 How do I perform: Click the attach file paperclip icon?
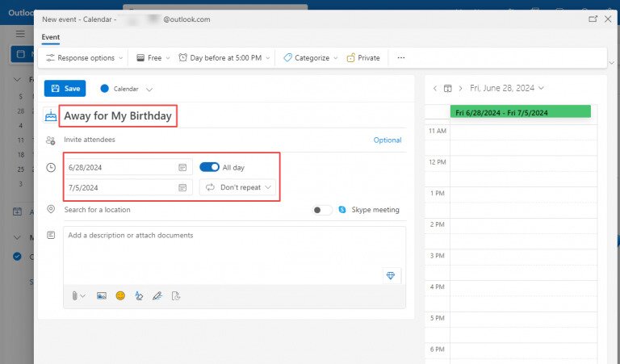pos(75,296)
